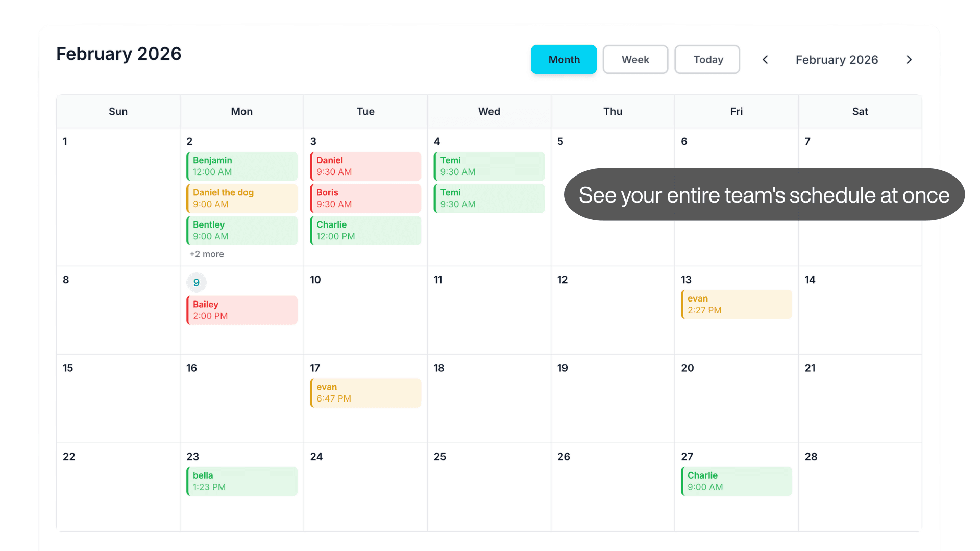Open Boris 9:30 AM appointment
980x551 pixels.
pos(365,198)
